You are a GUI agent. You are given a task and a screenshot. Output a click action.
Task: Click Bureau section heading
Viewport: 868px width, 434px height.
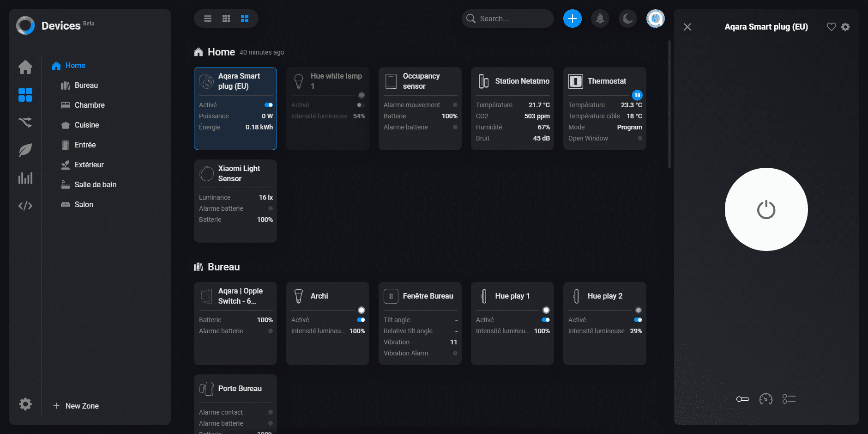[223, 267]
